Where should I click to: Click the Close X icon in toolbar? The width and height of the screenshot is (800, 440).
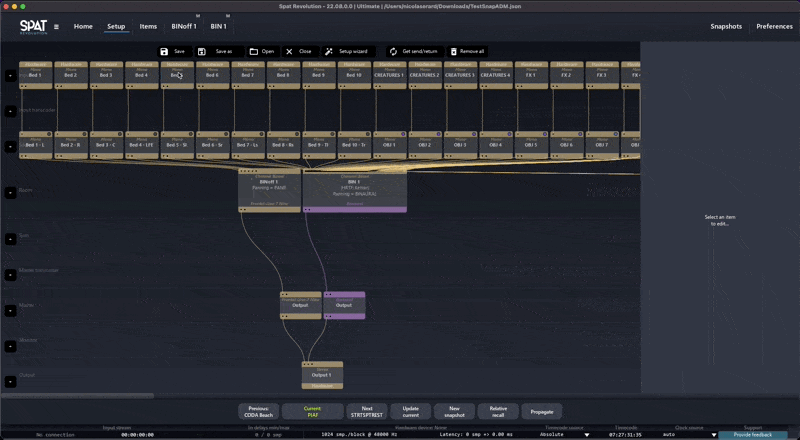pyautogui.click(x=290, y=51)
